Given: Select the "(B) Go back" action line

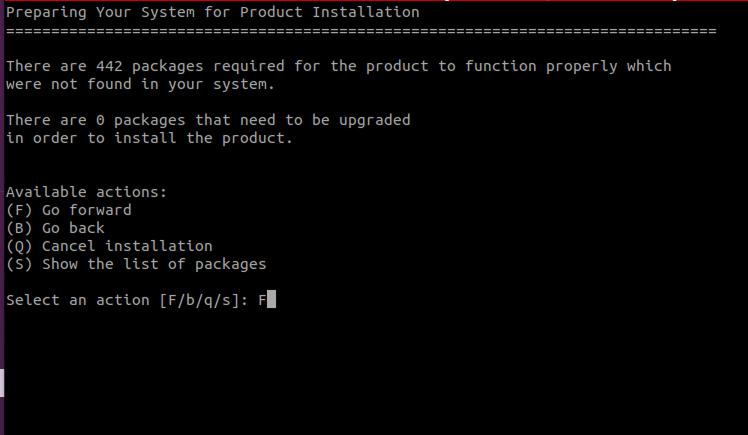Looking at the screenshot, I should 55,228.
